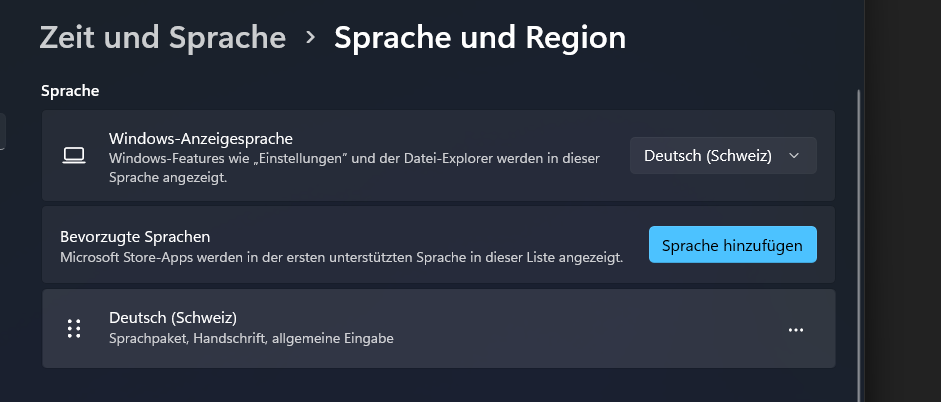This screenshot has width=941, height=402.
Task: Click the Sprache und Region page title
Action: coord(479,38)
